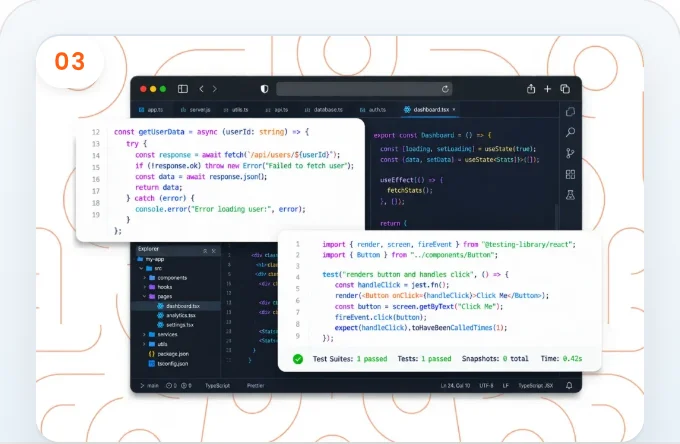Switch to the api.ts tab
Image resolution: width=680 pixels, height=444 pixels.
point(277,110)
